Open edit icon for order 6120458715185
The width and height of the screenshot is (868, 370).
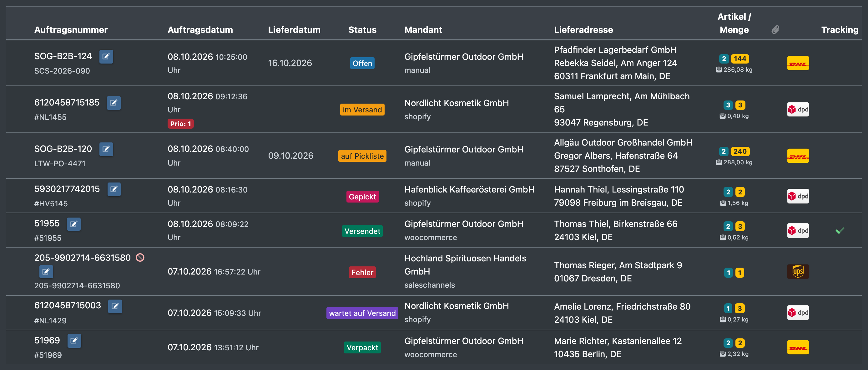(x=114, y=103)
